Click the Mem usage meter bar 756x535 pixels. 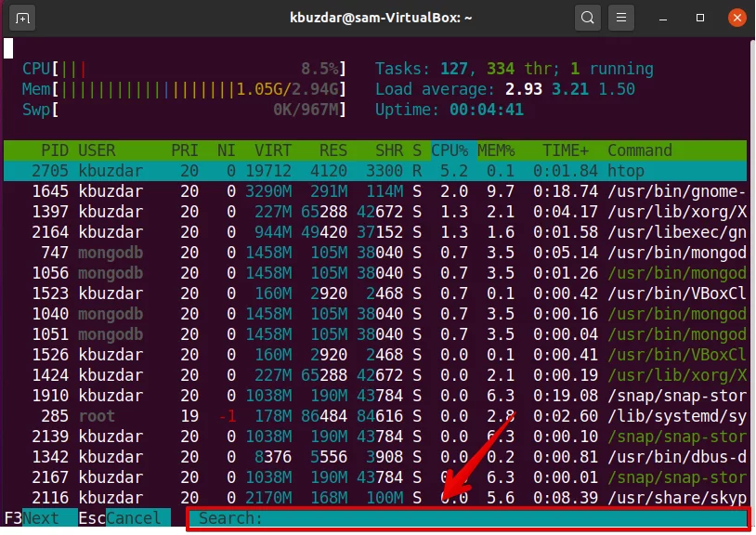click(x=184, y=89)
